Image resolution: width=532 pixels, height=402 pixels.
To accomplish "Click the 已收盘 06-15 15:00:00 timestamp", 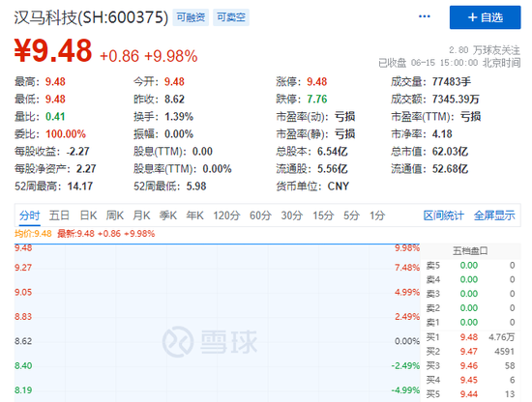I will tap(449, 63).
